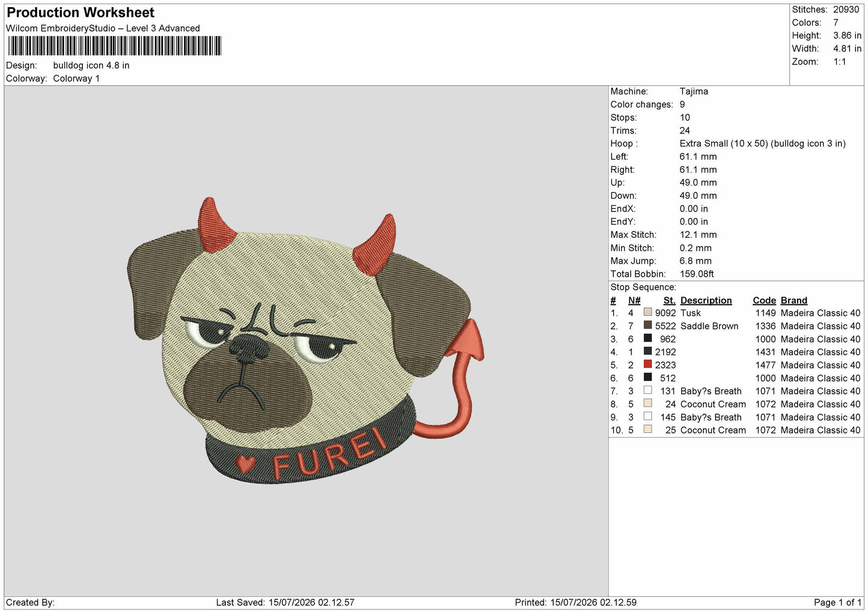Click the Colorway 1 value
Viewport: 868px width, 613px height.
pyautogui.click(x=76, y=79)
